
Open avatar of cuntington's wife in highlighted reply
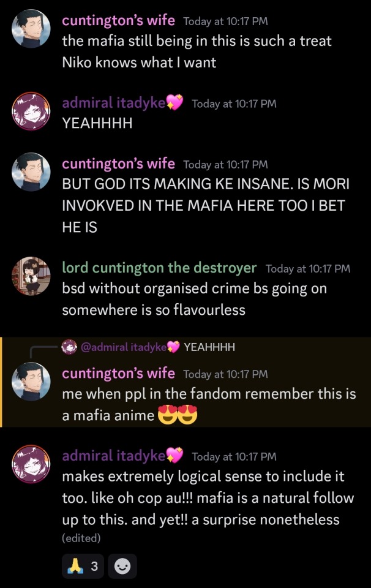coord(31,382)
